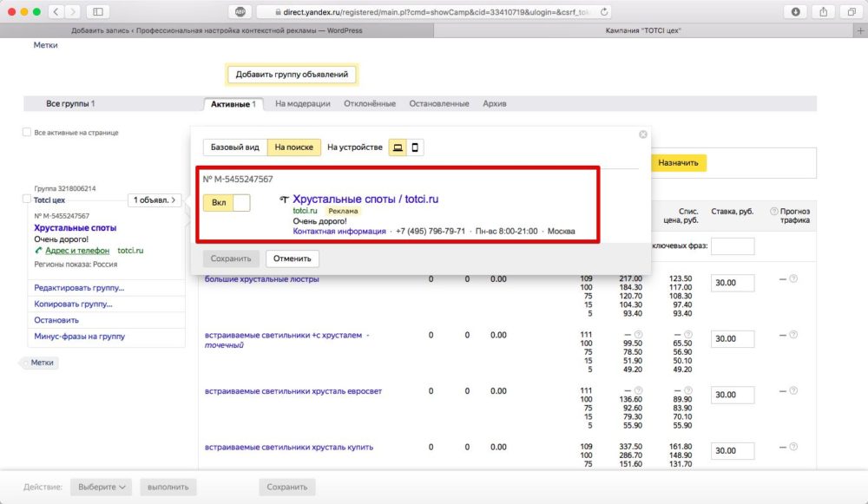Open keyword встраиваемые светильники хрусталь купить
This screenshot has height=504, width=868.
tap(289, 447)
